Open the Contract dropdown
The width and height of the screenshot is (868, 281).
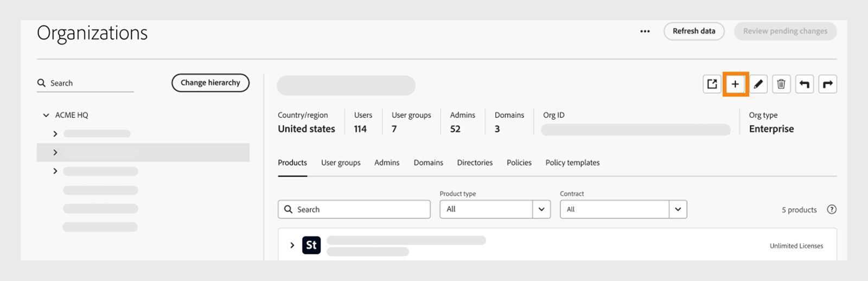(x=623, y=209)
